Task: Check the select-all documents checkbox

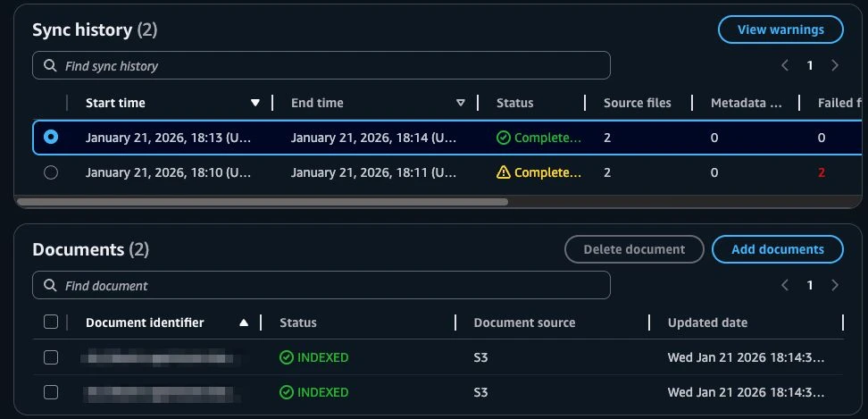Action: coord(51,323)
